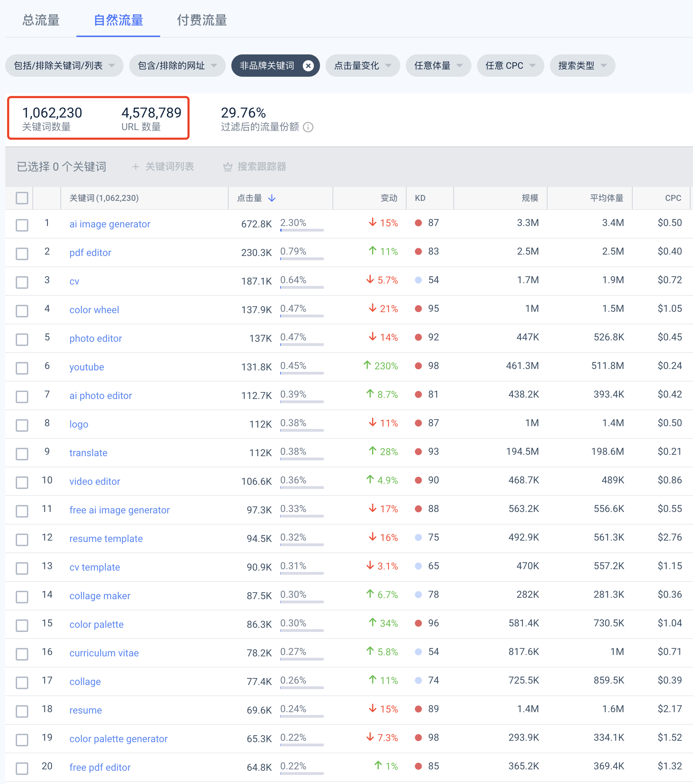Click the 1,062,230 关键词数量 value
The width and height of the screenshot is (693, 784).
[52, 113]
